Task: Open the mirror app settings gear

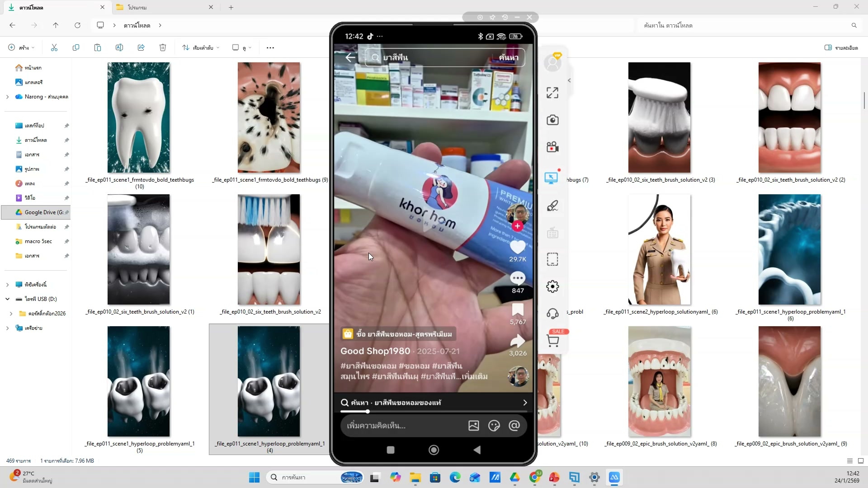Action: pos(552,286)
